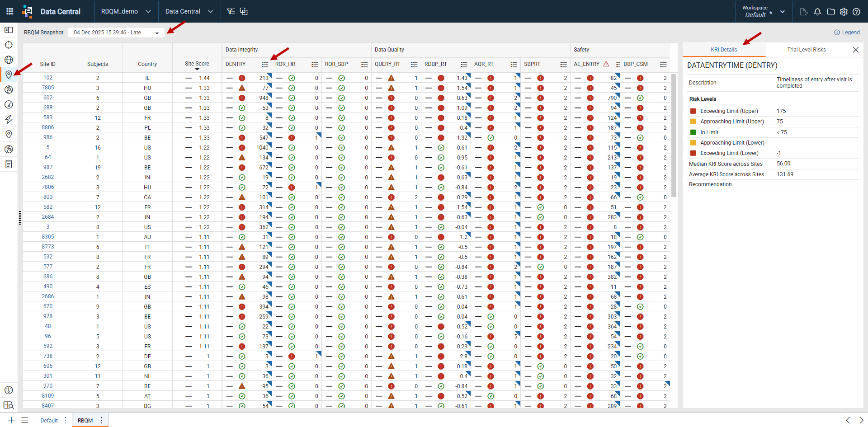This screenshot has width=868, height=427.
Task: Open SBPRT column menu icon
Action: (x=563, y=65)
